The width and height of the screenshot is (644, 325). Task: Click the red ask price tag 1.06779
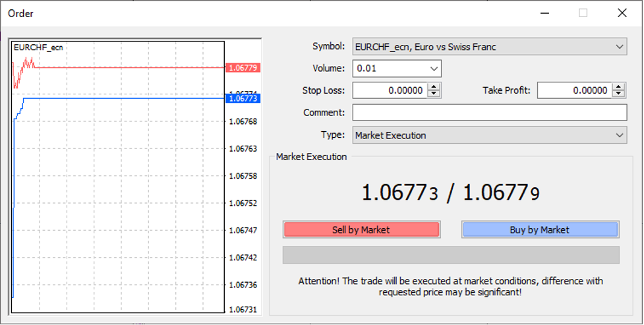coord(242,68)
